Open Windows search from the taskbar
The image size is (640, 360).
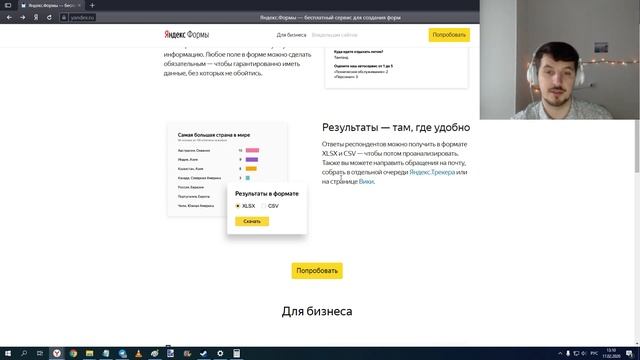(x=24, y=353)
